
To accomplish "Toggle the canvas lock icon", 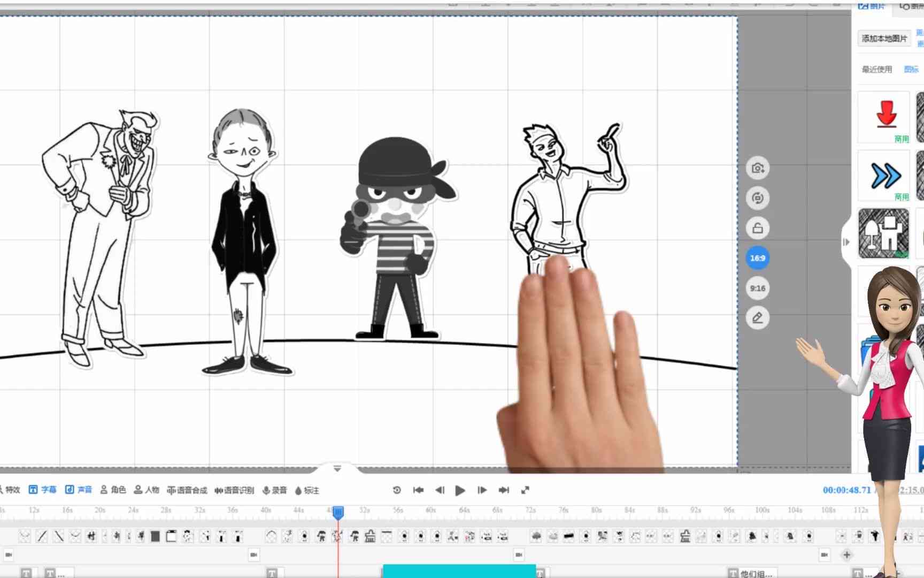I will pos(758,228).
